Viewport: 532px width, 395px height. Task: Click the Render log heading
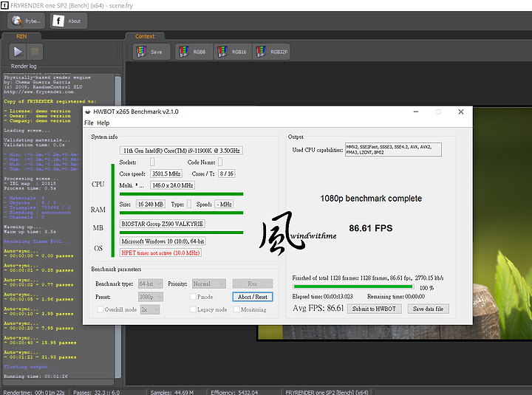24,66
